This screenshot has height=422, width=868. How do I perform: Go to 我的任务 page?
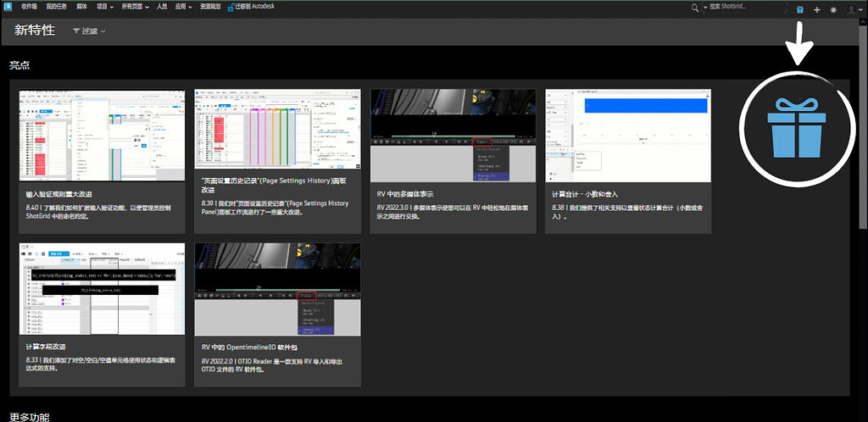click(55, 7)
